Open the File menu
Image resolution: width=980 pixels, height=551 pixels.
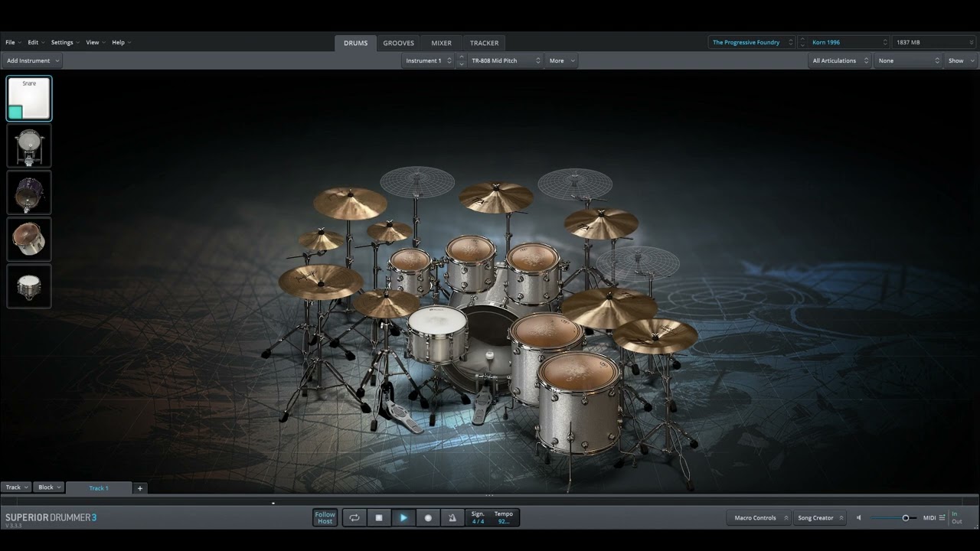[x=12, y=42]
